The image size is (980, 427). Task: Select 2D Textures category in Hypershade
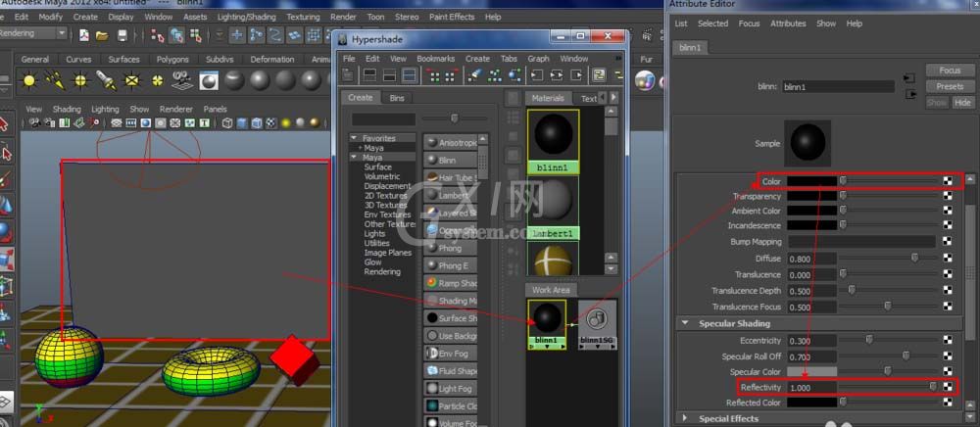coord(385,196)
